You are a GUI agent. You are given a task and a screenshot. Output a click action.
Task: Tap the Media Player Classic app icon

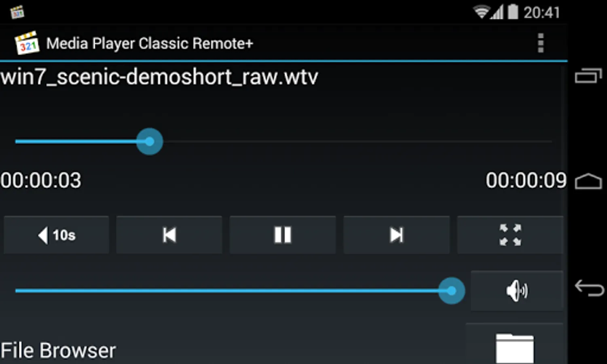[x=27, y=43]
